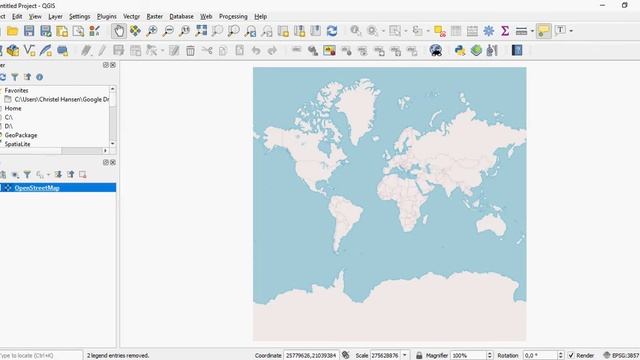
Task: Open the Text Annotation dropdown arrow
Action: click(x=571, y=31)
